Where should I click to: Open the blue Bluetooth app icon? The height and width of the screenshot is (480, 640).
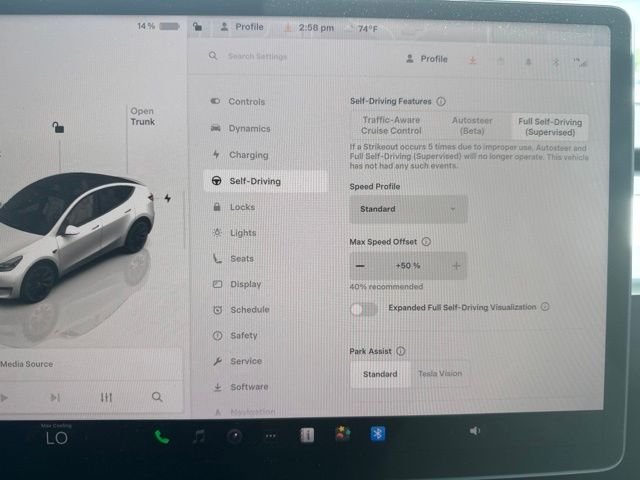(378, 433)
